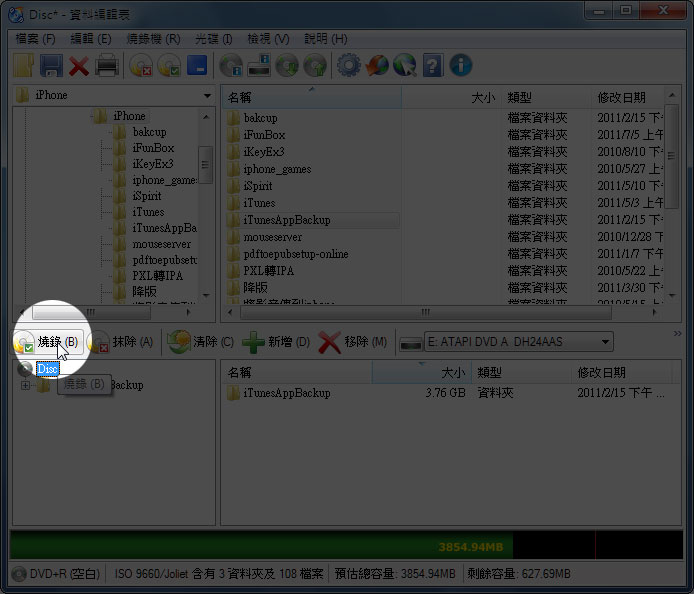Select iSpirit folder in the folder tree
The width and height of the screenshot is (694, 594).
(147, 196)
